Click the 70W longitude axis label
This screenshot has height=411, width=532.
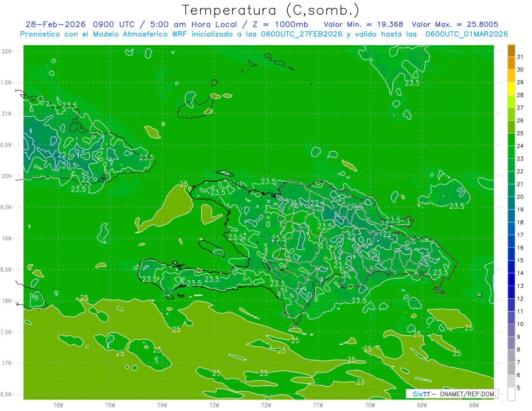click(x=370, y=405)
